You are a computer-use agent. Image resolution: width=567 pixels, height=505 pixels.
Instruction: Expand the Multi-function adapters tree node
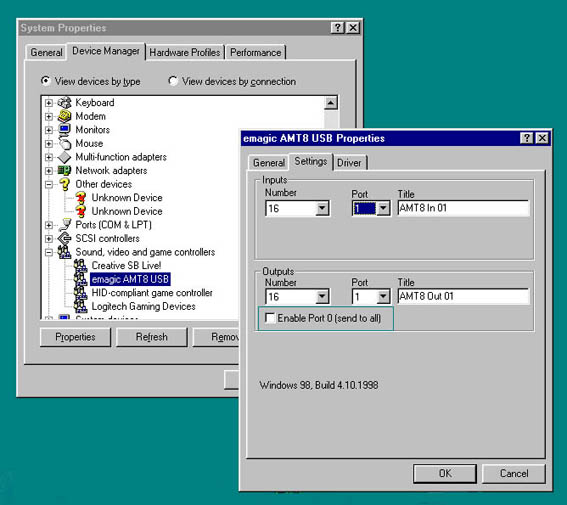tap(49, 157)
